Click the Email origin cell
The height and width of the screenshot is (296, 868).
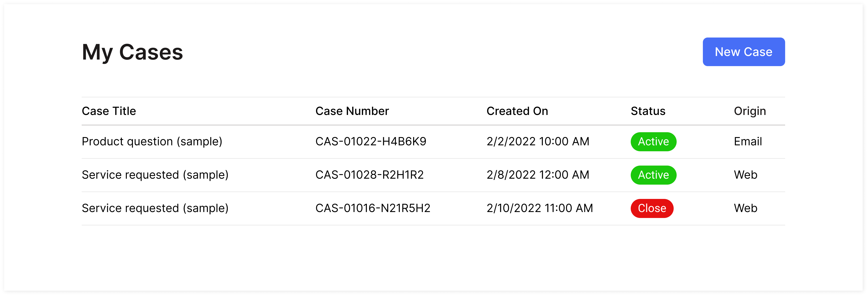click(748, 141)
